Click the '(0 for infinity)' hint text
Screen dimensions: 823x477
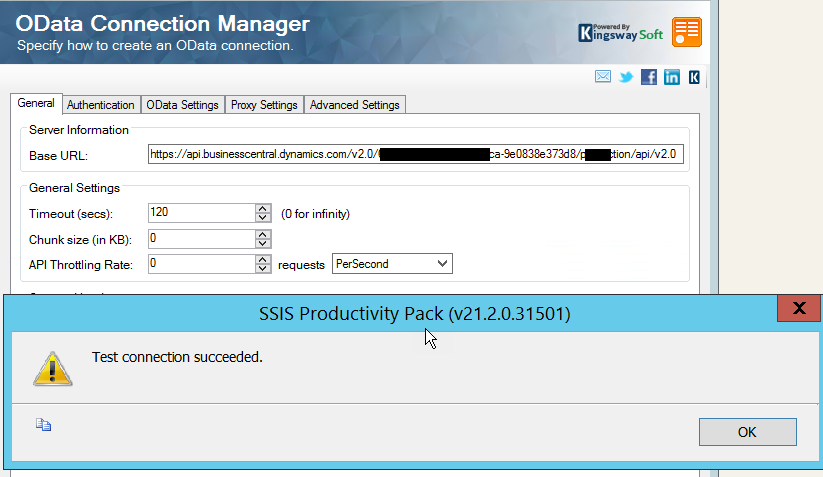pos(315,214)
